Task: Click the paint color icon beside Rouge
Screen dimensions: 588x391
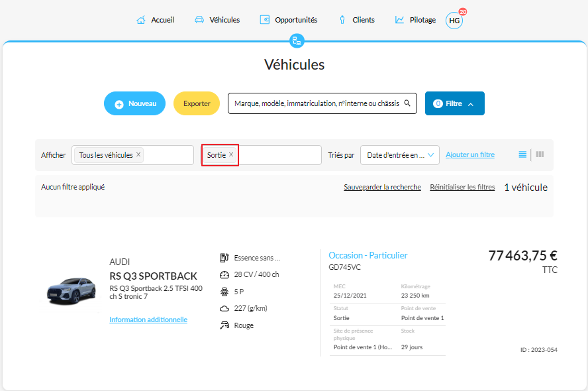Action: click(224, 325)
